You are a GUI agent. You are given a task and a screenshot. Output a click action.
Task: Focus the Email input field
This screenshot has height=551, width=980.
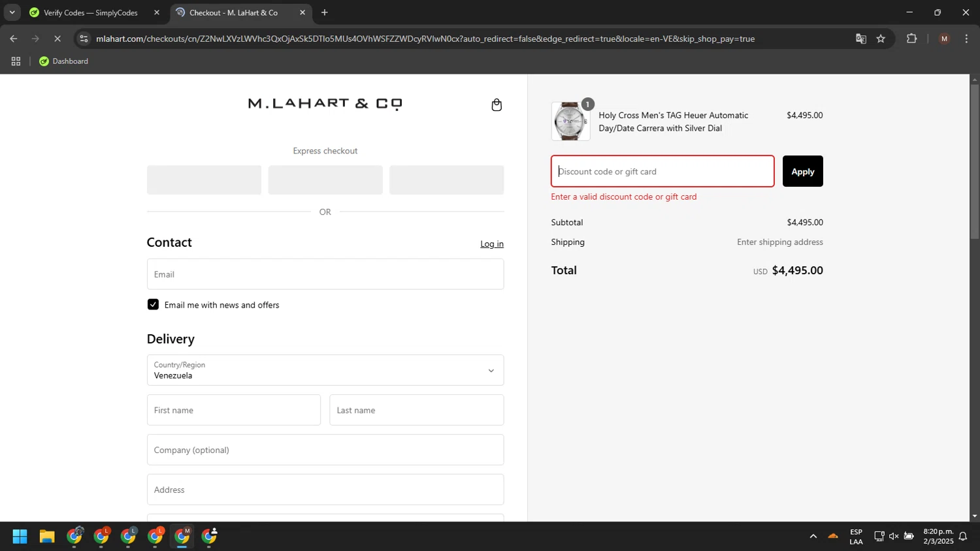(x=325, y=274)
